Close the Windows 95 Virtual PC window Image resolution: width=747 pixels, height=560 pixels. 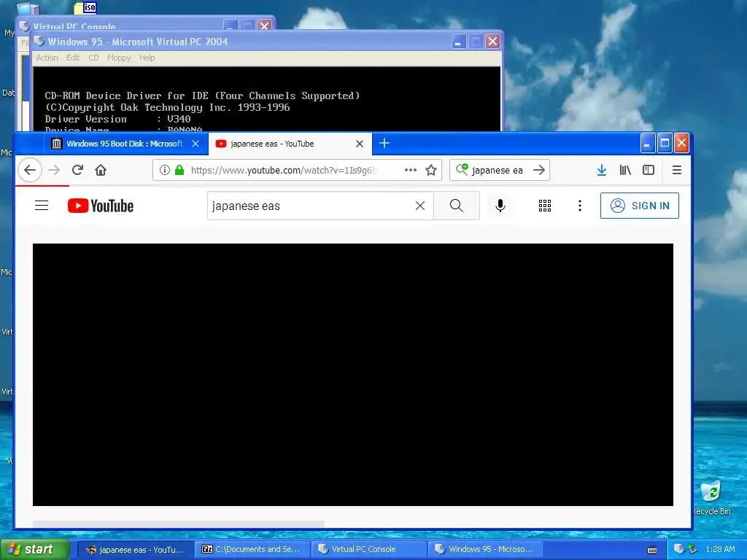tap(492, 42)
